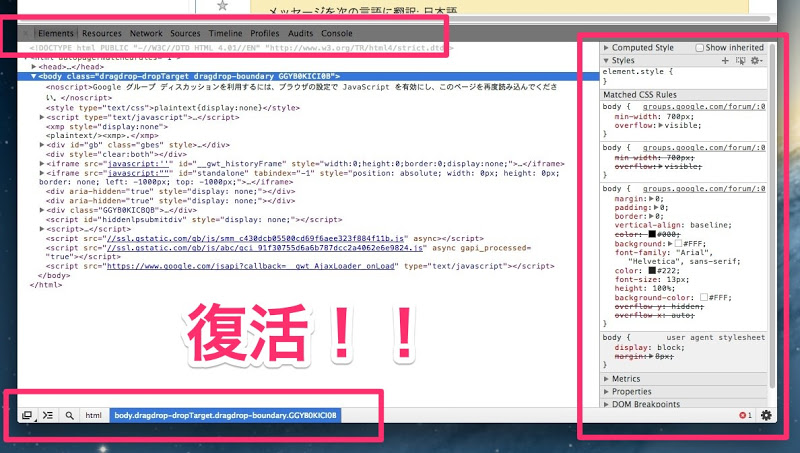800x453 pixels.
Task: Expand the margin shorthand property triangle
Action: [652, 198]
